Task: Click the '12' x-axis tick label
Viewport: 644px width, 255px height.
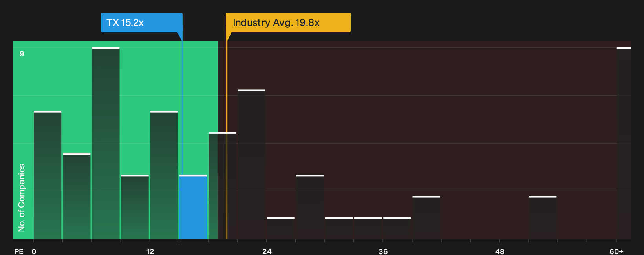Action: click(150, 251)
